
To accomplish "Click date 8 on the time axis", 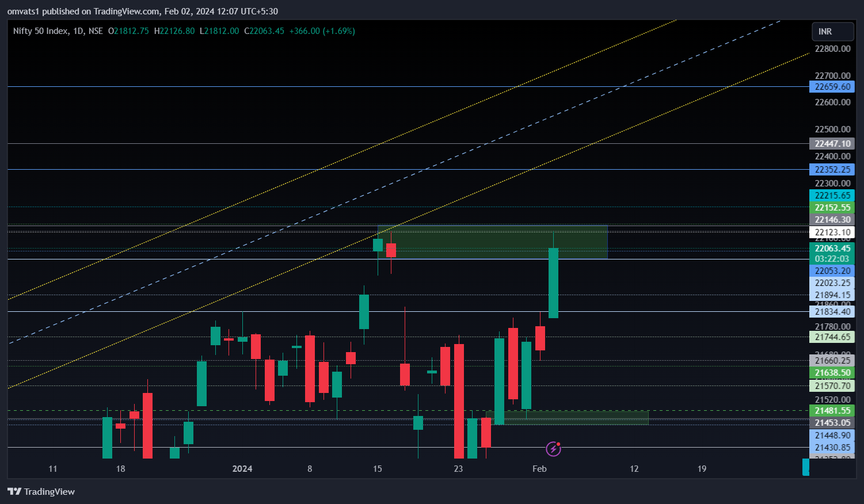I will pos(310,469).
